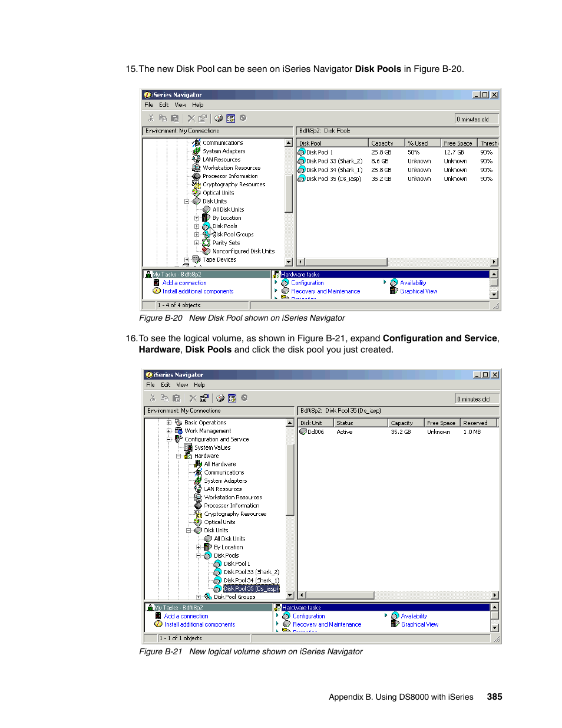Select All Disk Units in the Figure B-21 tree
Viewport: 562px width, 728px height.
(230, 539)
